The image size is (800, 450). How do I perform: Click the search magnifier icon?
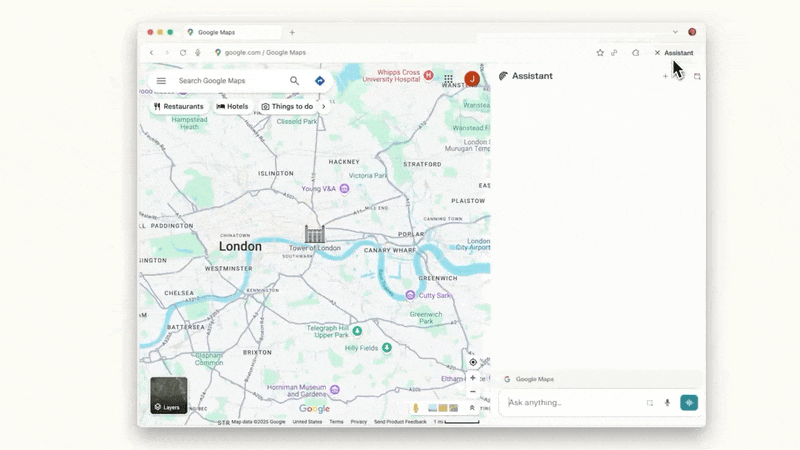click(294, 81)
